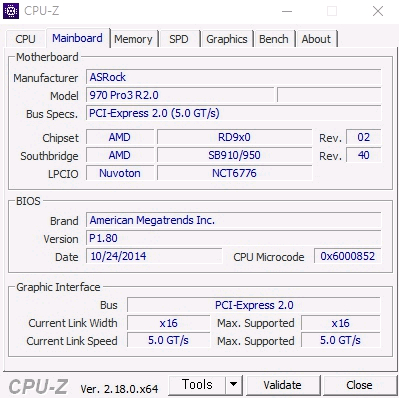
Task: Open the Graphics tab
Action: coord(227,39)
